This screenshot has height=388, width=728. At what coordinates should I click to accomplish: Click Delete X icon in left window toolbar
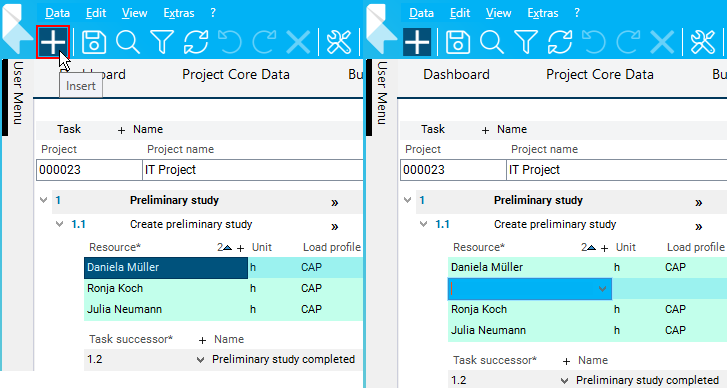pyautogui.click(x=298, y=42)
